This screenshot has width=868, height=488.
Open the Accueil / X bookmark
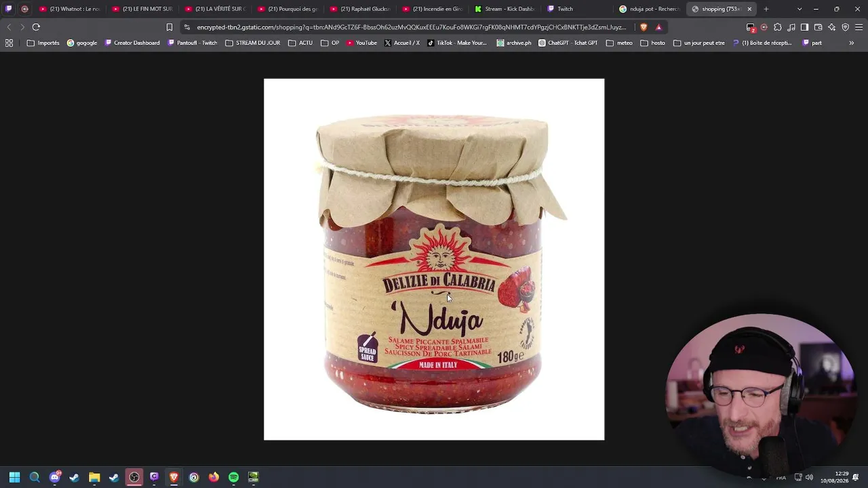point(402,43)
